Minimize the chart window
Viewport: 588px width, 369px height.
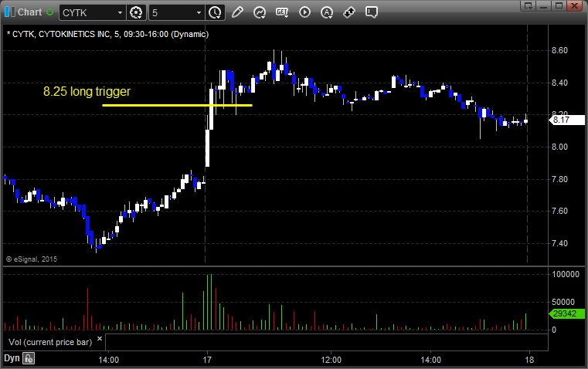coord(544,5)
